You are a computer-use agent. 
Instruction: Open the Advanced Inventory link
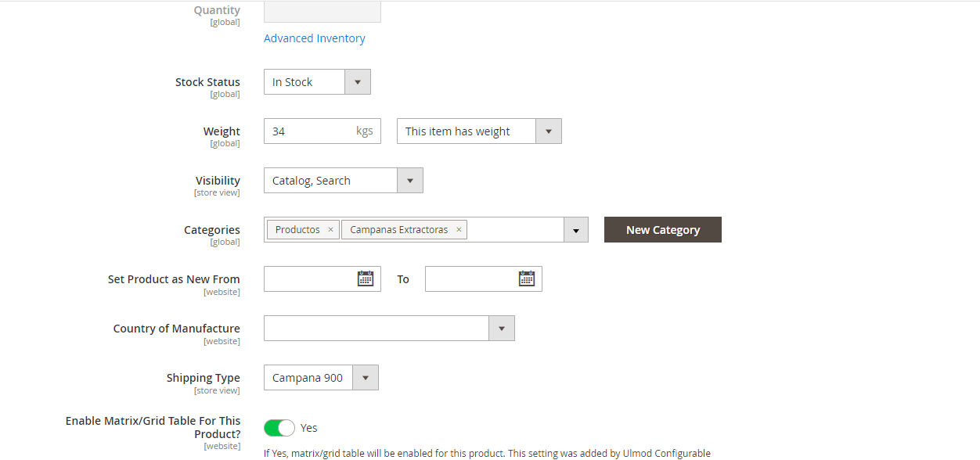click(314, 38)
